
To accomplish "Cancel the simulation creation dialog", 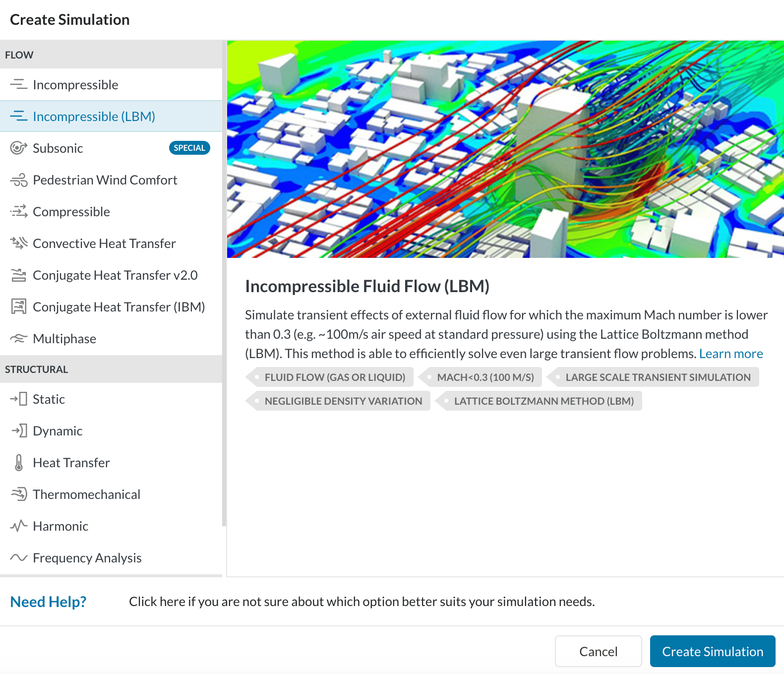I will (598, 651).
